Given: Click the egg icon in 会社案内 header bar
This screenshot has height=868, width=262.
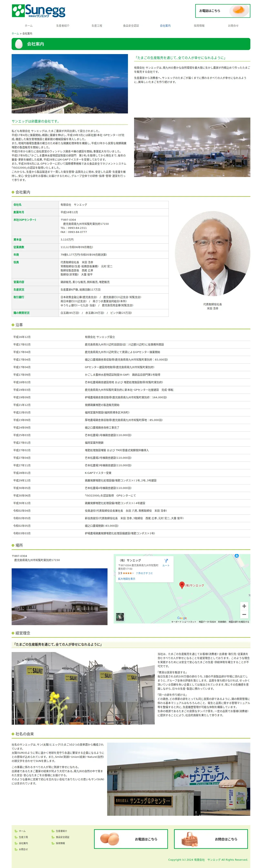Looking at the screenshot, I should 19,44.
